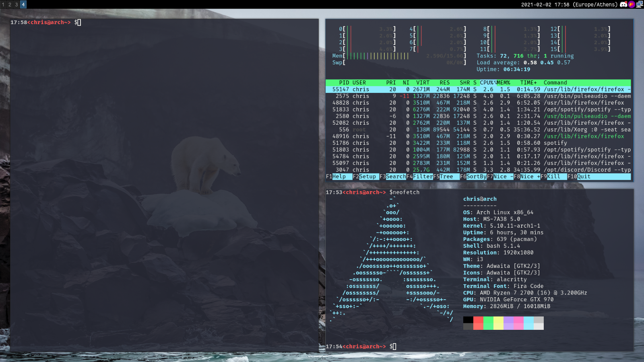Click the red neofetch palette block
Screen dimensions: 644x362
(x=478, y=323)
